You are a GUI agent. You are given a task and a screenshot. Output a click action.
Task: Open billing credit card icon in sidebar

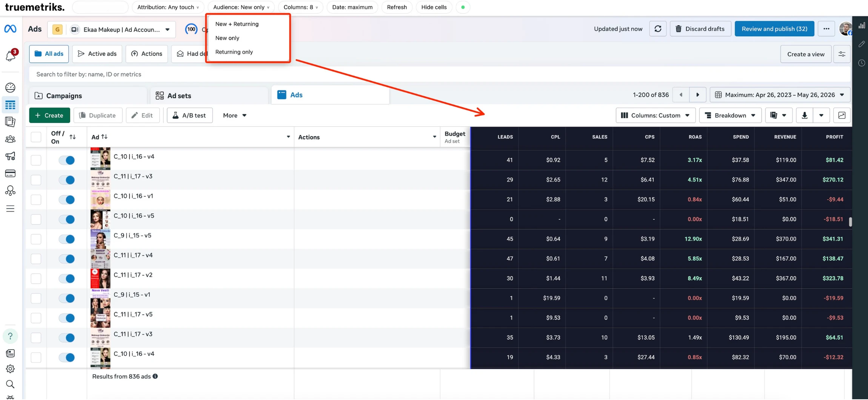[x=10, y=174]
